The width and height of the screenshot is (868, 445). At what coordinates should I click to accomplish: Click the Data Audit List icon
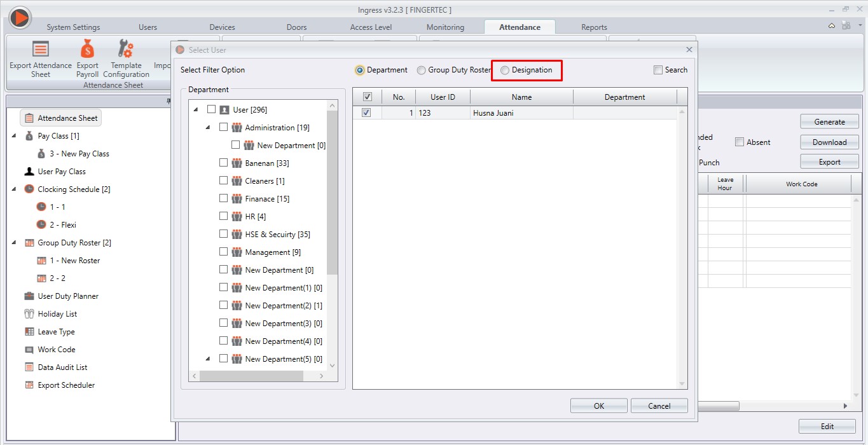[x=29, y=367]
